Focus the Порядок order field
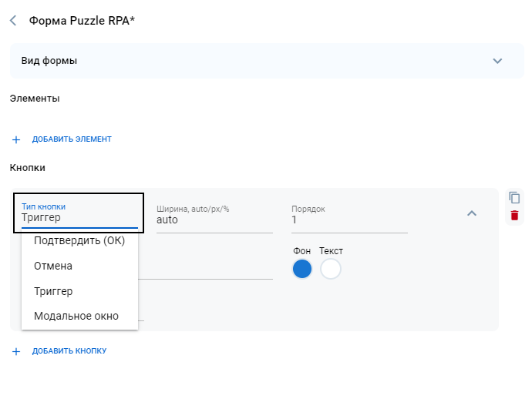This screenshot has height=409, width=532. tap(348, 220)
